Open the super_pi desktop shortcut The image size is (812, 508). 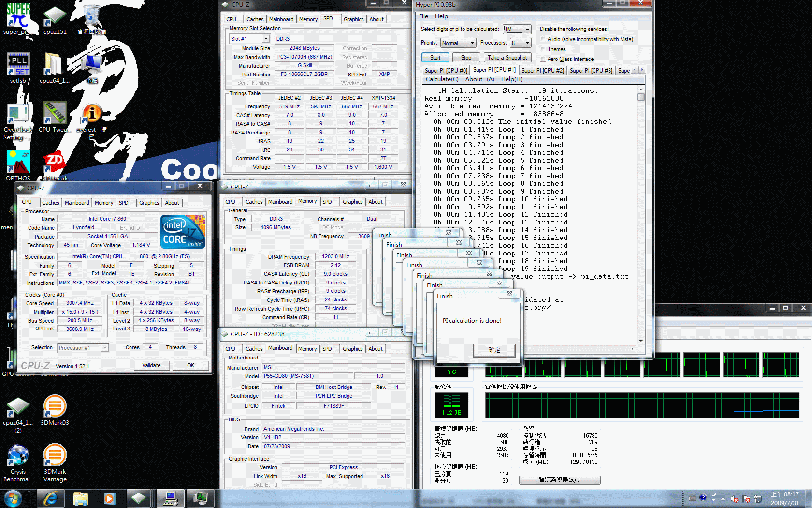(x=18, y=19)
